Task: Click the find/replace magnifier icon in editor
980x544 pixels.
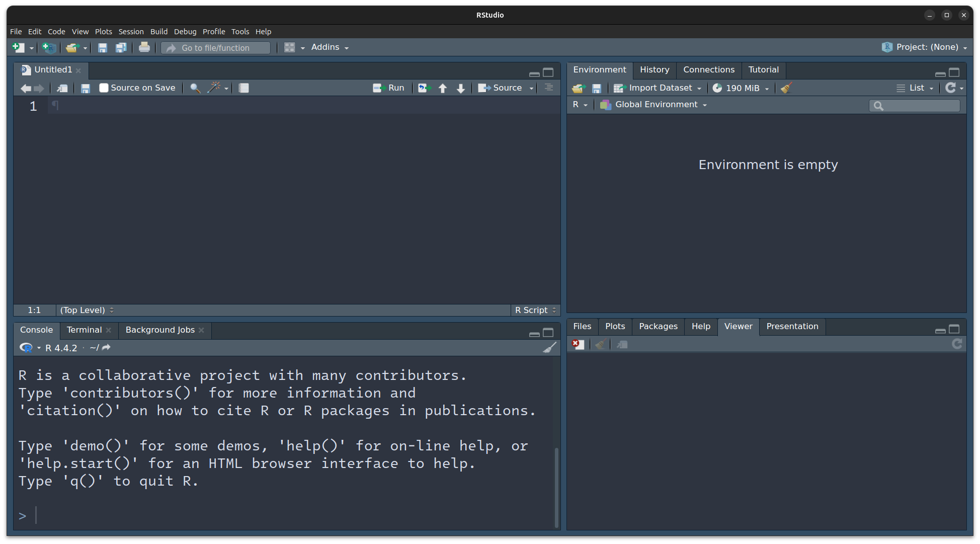Action: point(195,88)
